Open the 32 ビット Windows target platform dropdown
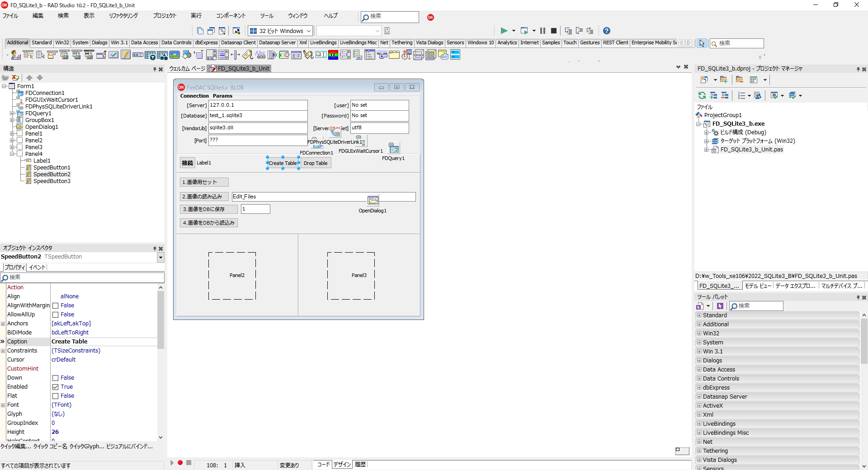 [309, 31]
